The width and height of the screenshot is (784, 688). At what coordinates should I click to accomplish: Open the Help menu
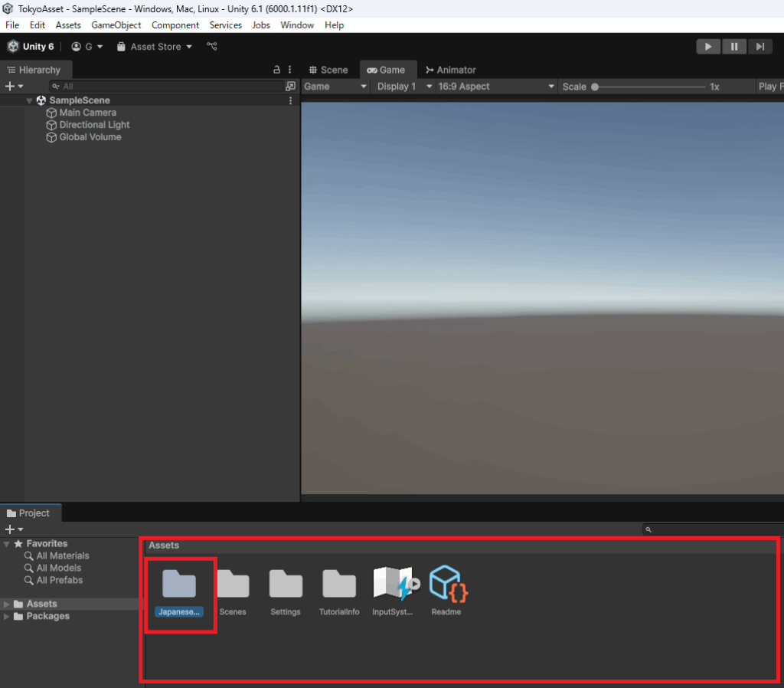coord(334,25)
